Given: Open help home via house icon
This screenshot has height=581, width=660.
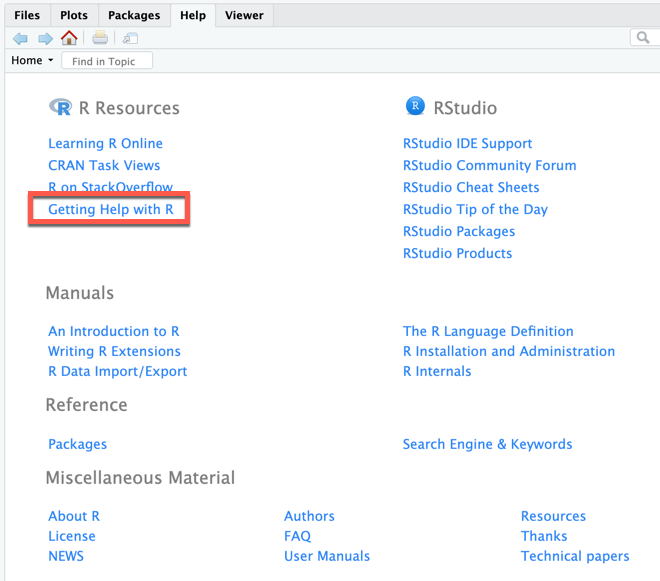Looking at the screenshot, I should click(69, 38).
